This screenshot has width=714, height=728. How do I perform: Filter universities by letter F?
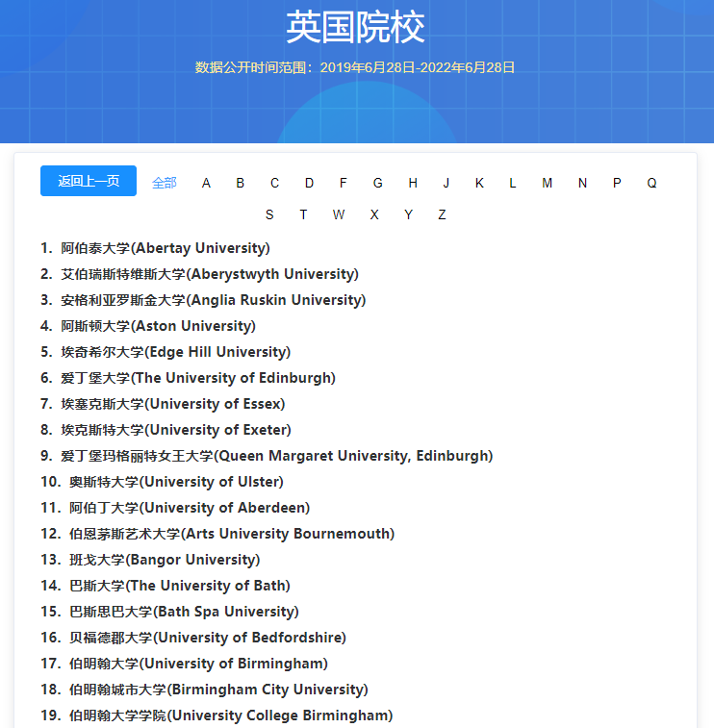[x=343, y=183]
